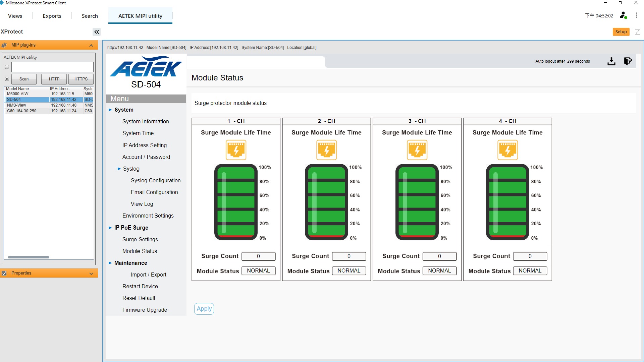The width and height of the screenshot is (644, 362).
Task: Click channel 3 Module Status field
Action: tap(439, 271)
